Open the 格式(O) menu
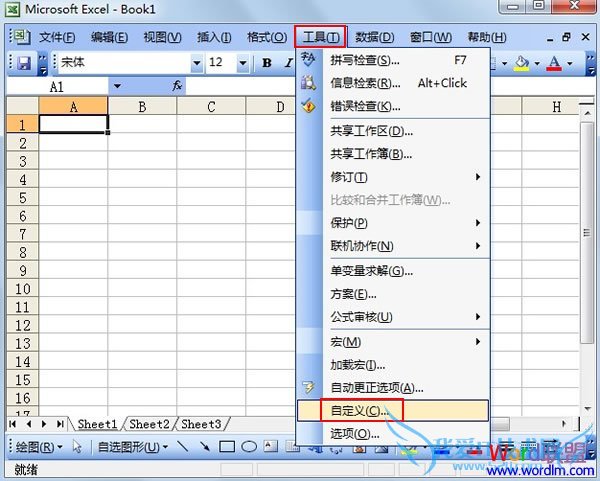 click(x=267, y=37)
